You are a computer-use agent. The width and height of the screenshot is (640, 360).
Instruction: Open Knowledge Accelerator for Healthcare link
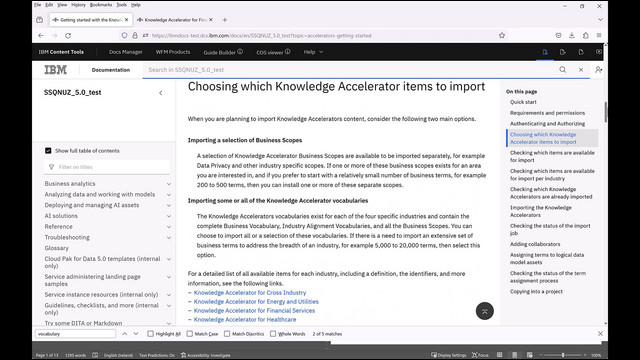245,320
